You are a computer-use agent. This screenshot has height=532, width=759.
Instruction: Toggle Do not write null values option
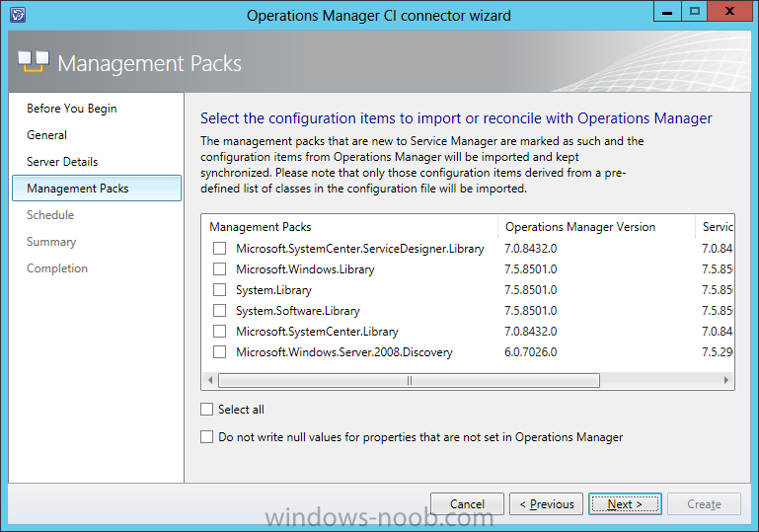pyautogui.click(x=206, y=437)
